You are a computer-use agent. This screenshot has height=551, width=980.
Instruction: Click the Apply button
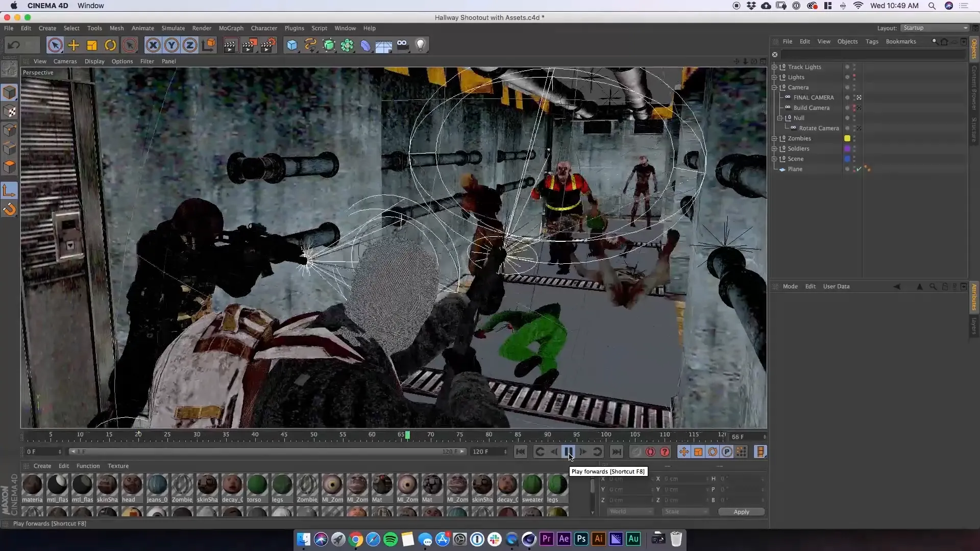(741, 512)
